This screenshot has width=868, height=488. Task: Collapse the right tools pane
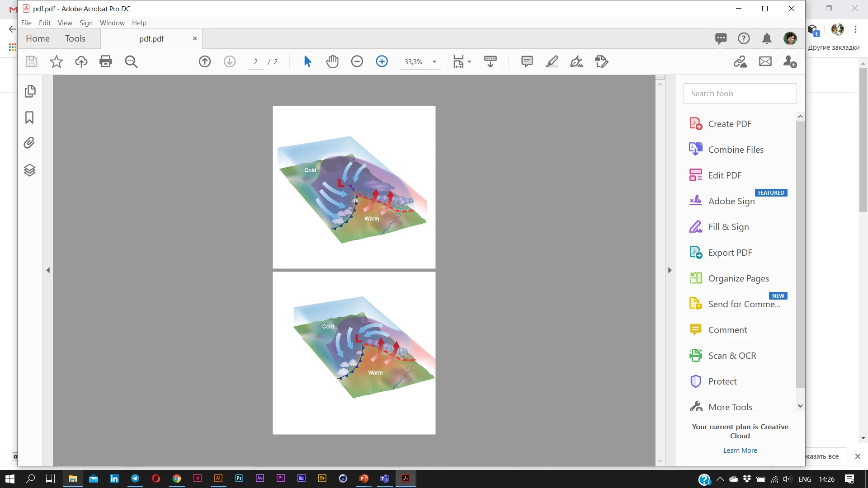(670, 270)
